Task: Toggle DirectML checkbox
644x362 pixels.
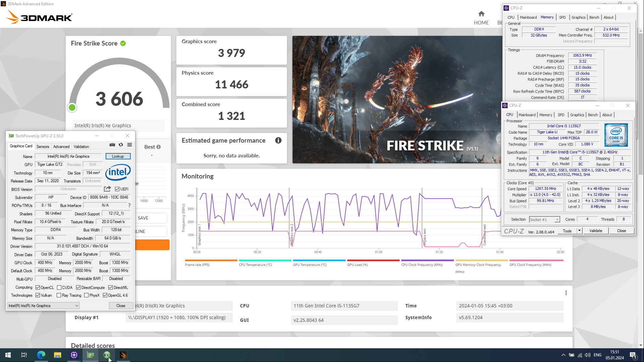Action: (110, 288)
